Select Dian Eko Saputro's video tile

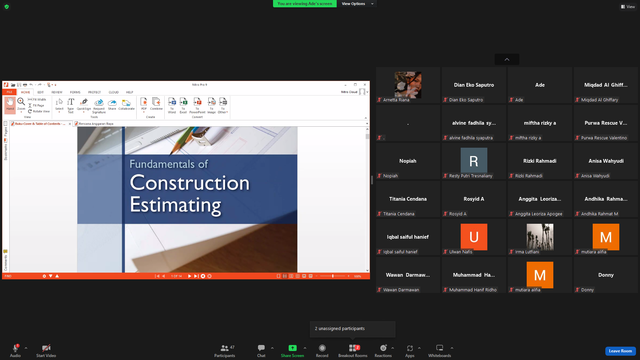point(473,85)
